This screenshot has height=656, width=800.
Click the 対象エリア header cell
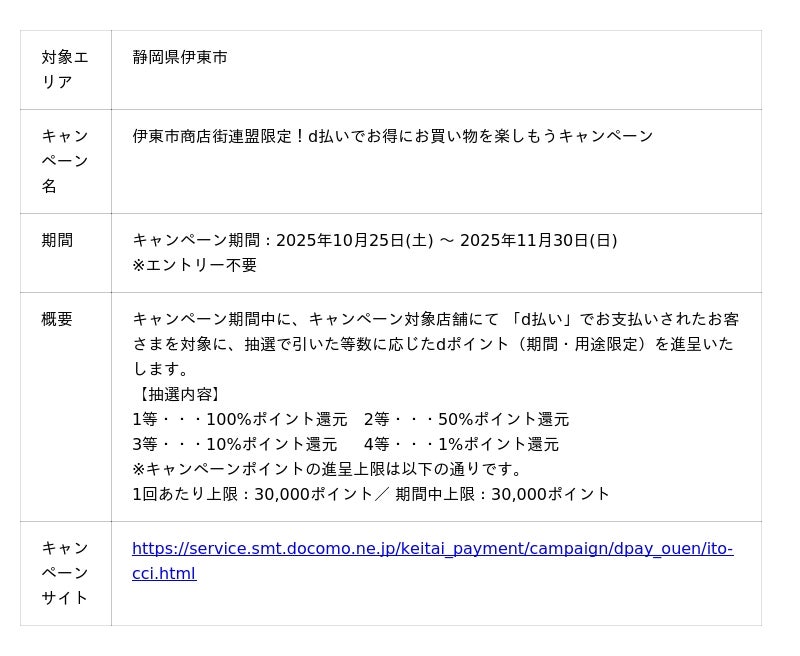pos(65,70)
